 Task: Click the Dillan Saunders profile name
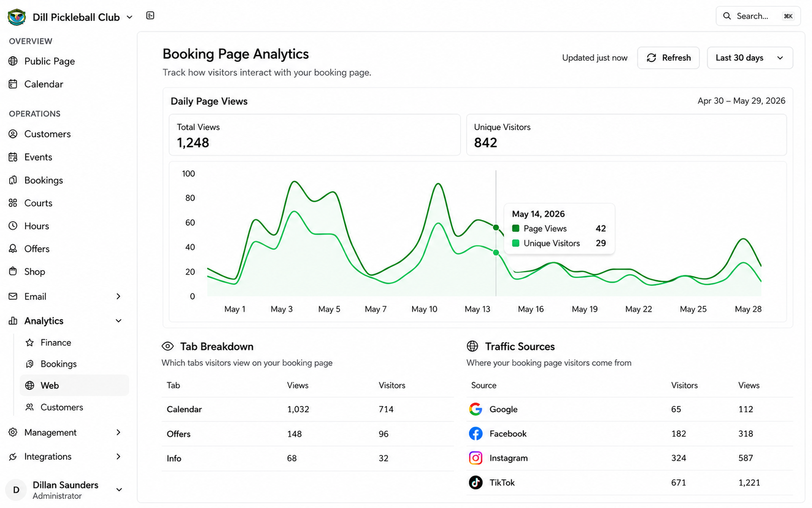66,485
